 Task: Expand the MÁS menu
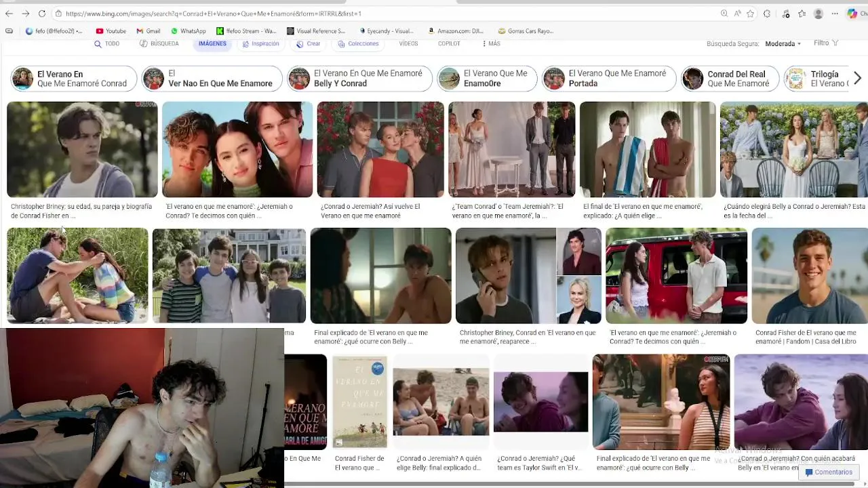click(x=491, y=43)
